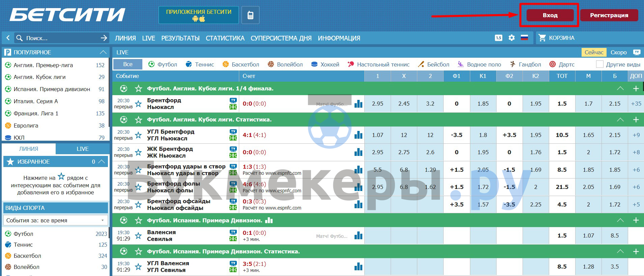Add Брентфорд – Ньюкасл to favorites
644x276 pixels.
138,104
